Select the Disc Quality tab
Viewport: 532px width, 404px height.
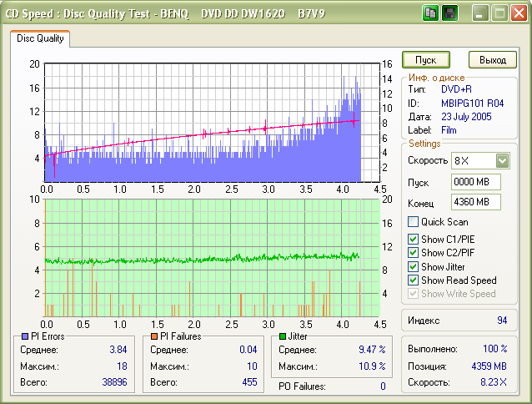(x=40, y=38)
